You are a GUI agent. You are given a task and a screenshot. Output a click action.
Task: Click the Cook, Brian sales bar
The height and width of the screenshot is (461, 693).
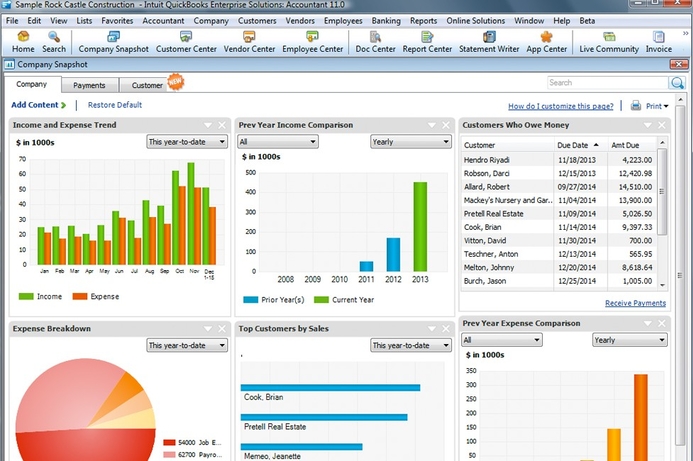[330, 388]
